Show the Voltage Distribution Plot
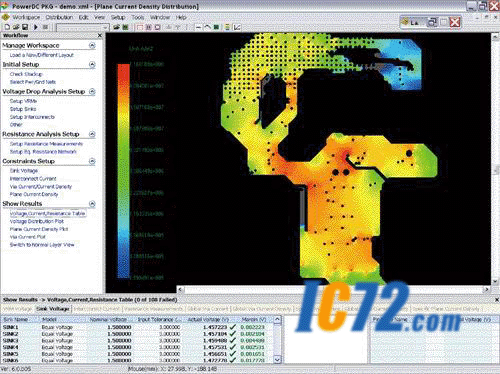 37,221
